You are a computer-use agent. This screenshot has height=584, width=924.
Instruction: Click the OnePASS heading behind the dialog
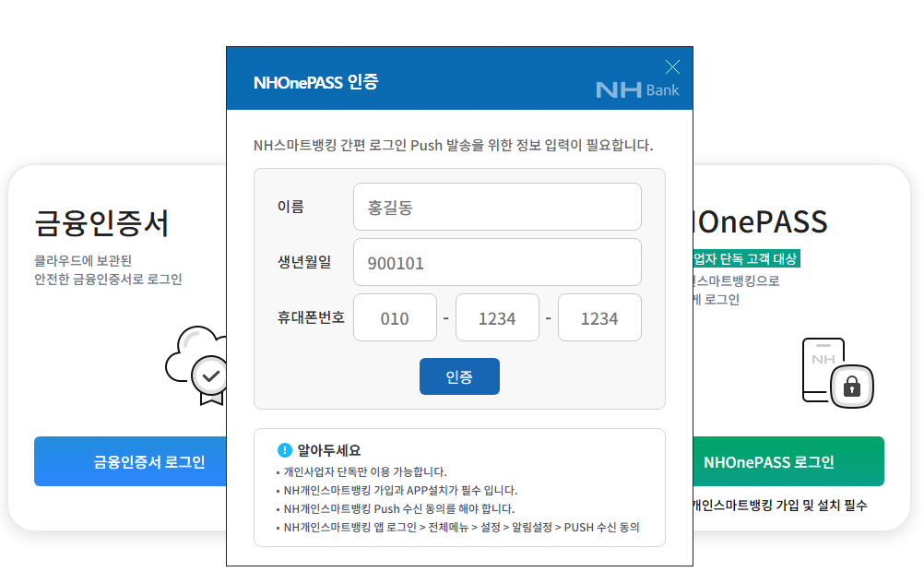point(761,222)
